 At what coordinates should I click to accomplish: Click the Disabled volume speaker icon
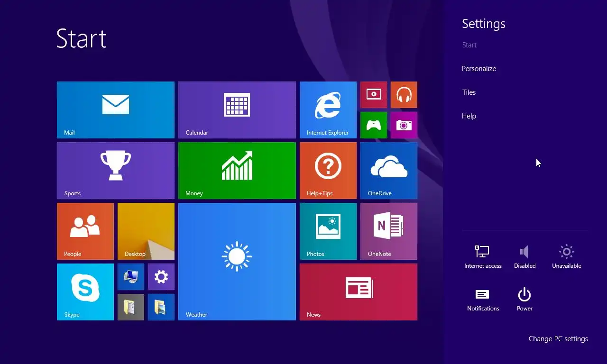524,256
